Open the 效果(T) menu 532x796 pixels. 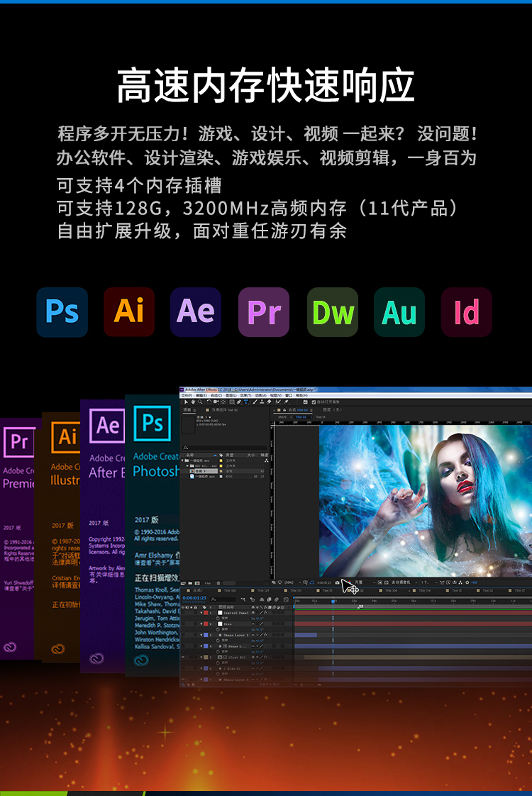(245, 395)
